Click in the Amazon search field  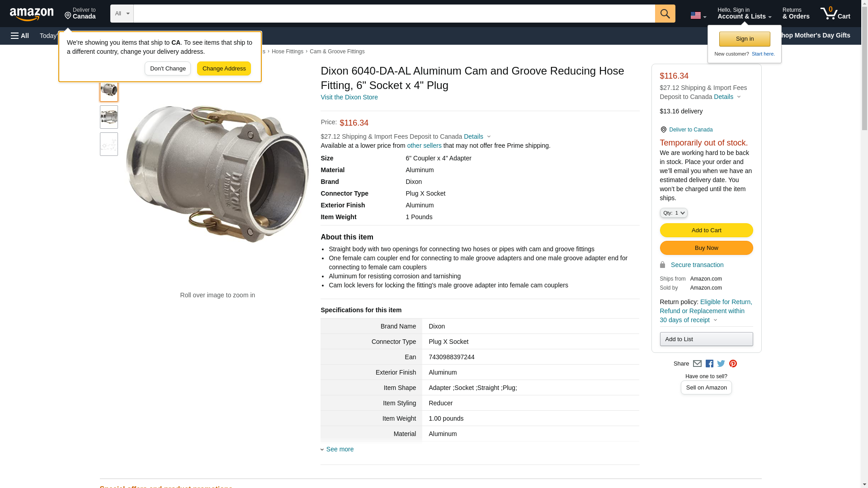[x=394, y=14]
